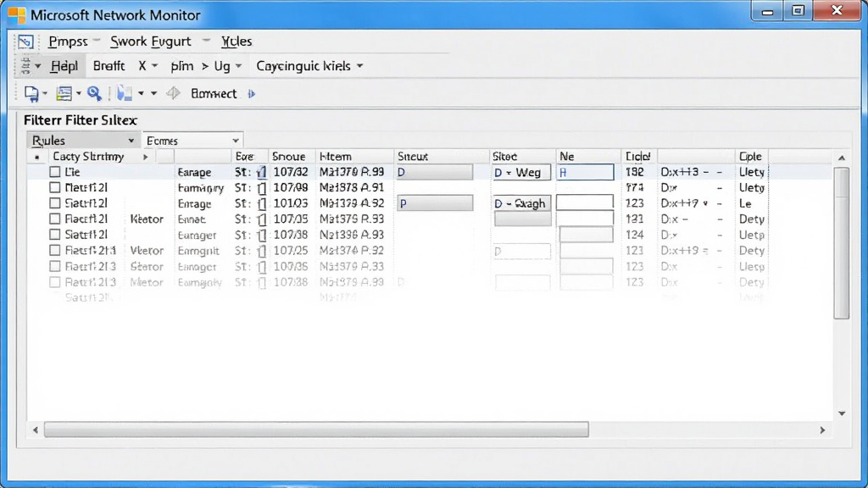The width and height of the screenshot is (868, 488).
Task: Click the Sneut field showing D in first row
Action: tap(435, 173)
